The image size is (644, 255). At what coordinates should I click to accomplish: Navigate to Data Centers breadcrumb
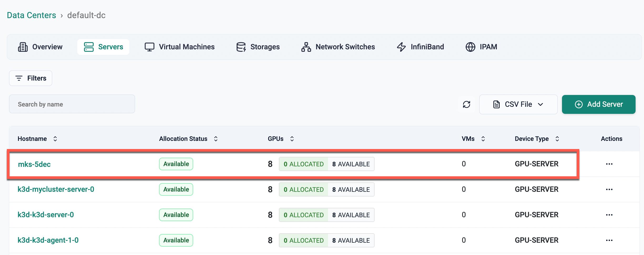click(x=32, y=15)
